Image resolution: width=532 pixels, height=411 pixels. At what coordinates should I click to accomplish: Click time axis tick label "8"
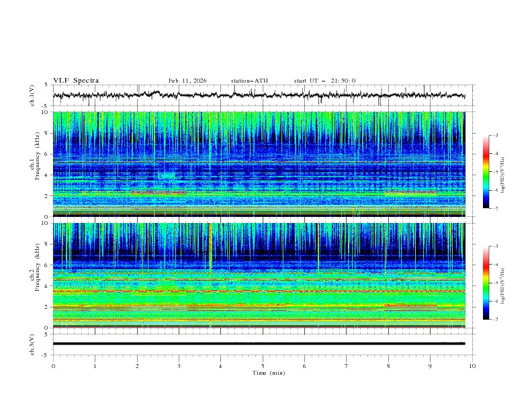(x=388, y=366)
